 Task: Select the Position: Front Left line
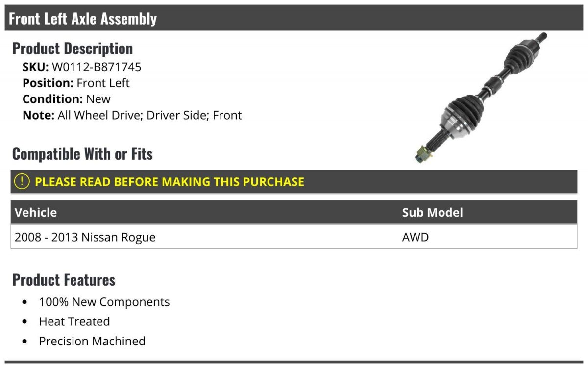76,83
